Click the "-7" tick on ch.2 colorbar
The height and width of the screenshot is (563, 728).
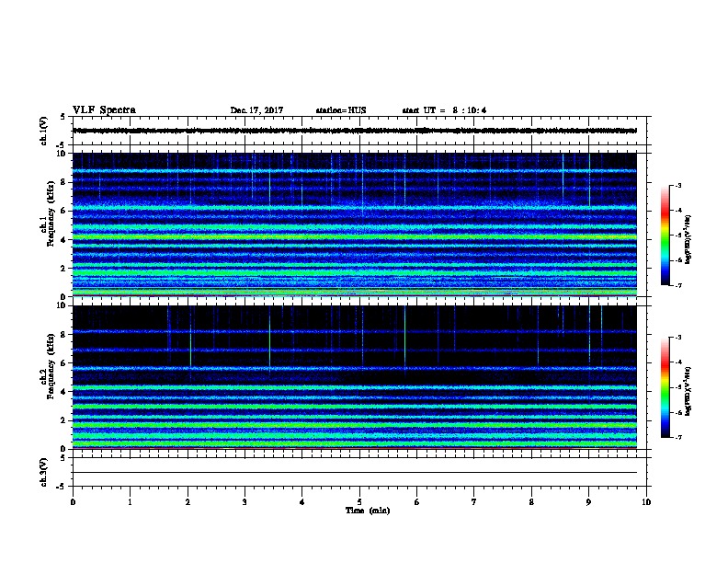[678, 437]
